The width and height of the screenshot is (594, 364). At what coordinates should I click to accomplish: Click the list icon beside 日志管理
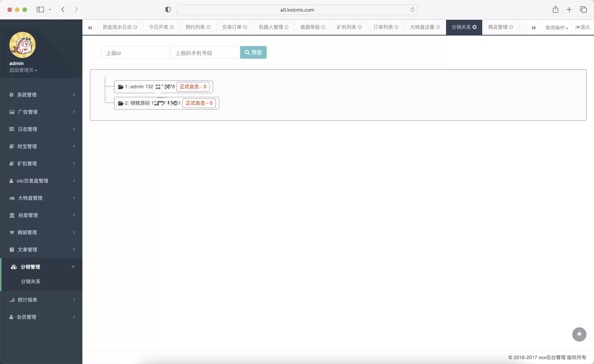12,129
